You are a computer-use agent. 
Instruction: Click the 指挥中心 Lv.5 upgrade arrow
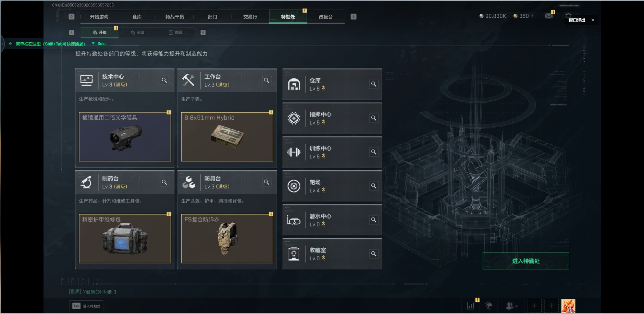pos(323,122)
